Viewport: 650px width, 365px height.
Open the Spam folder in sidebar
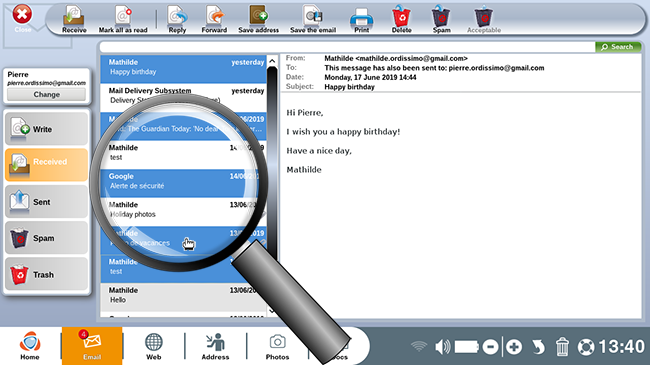click(46, 238)
